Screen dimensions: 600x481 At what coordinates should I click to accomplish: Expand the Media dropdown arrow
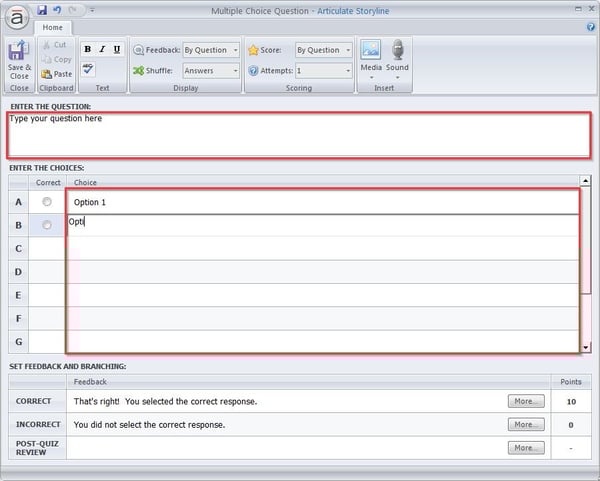[x=371, y=78]
